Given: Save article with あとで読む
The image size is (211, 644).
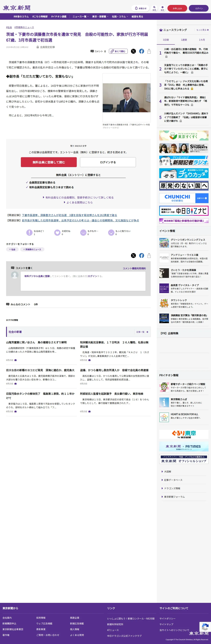Looking at the screenshot, I should (x=118, y=51).
